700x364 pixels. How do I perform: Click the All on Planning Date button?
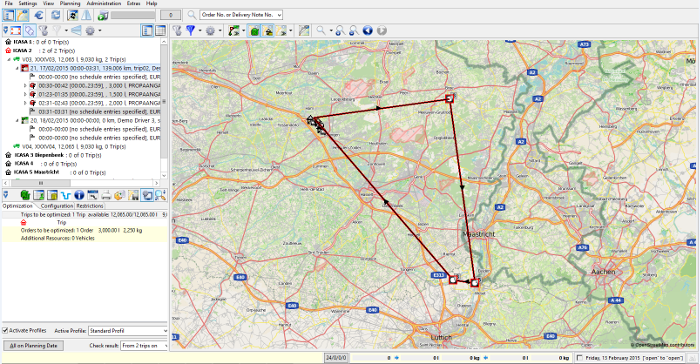pyautogui.click(x=33, y=346)
